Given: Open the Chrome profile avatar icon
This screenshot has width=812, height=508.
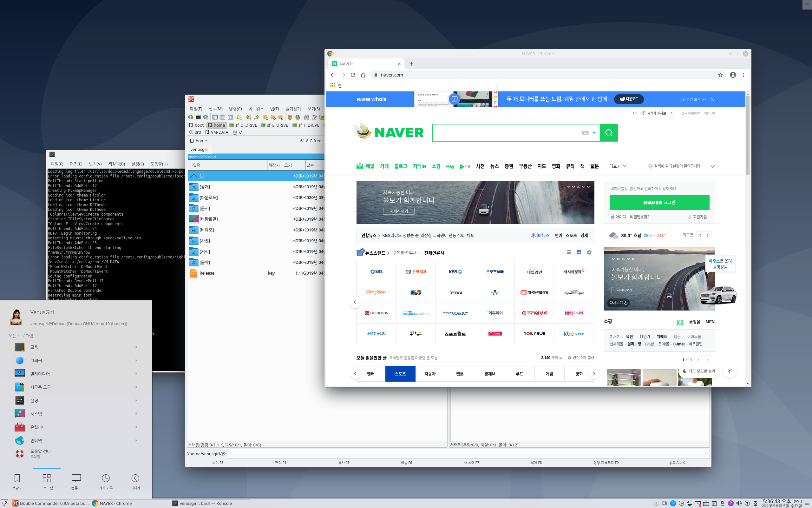Looking at the screenshot, I should (733, 75).
